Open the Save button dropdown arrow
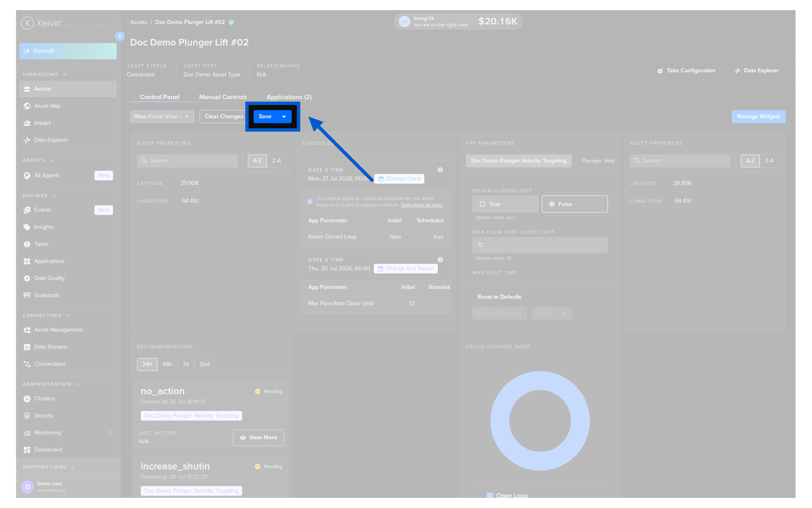Screen dimensions: 812x508 tap(284, 116)
